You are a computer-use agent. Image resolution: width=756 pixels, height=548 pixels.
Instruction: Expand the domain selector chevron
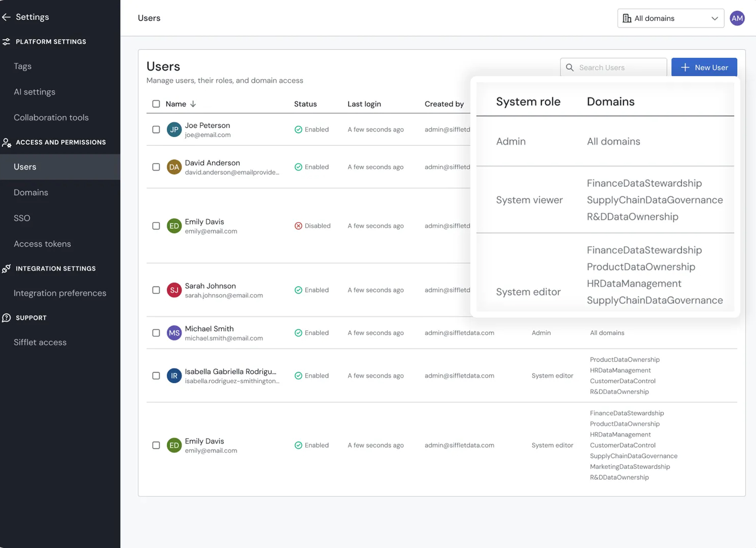click(715, 18)
